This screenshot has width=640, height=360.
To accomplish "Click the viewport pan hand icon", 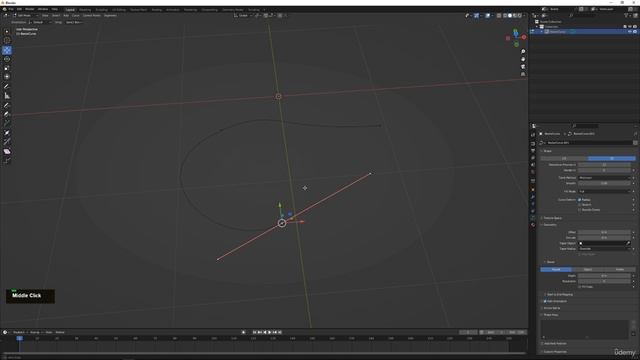I will [x=523, y=59].
